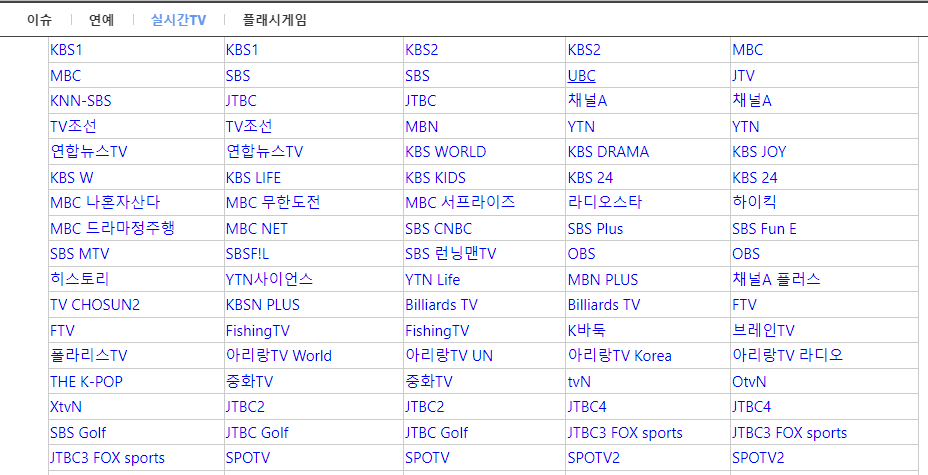
Task: Select the TV CHOSUN2 channel
Action: (95, 305)
